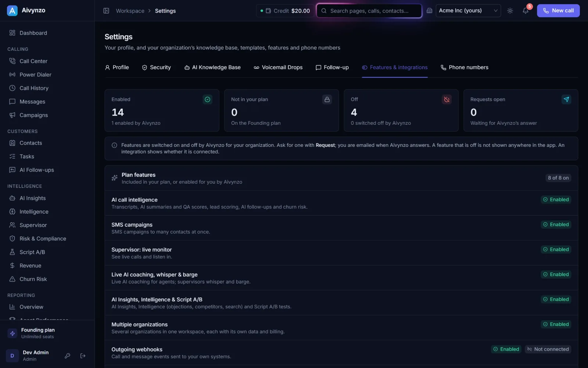Open Call History

pos(47,88)
